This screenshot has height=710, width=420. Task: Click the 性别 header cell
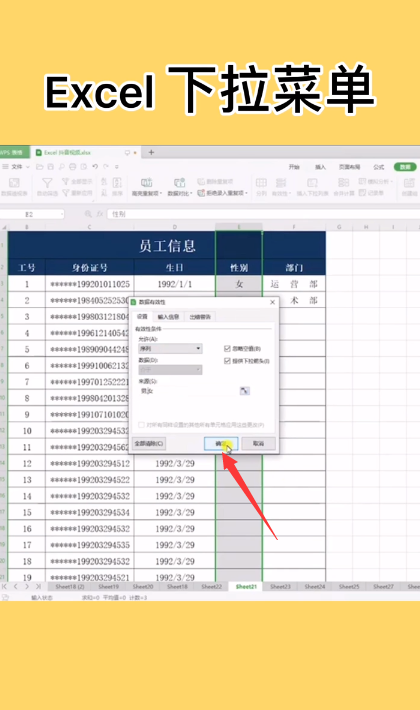239,267
